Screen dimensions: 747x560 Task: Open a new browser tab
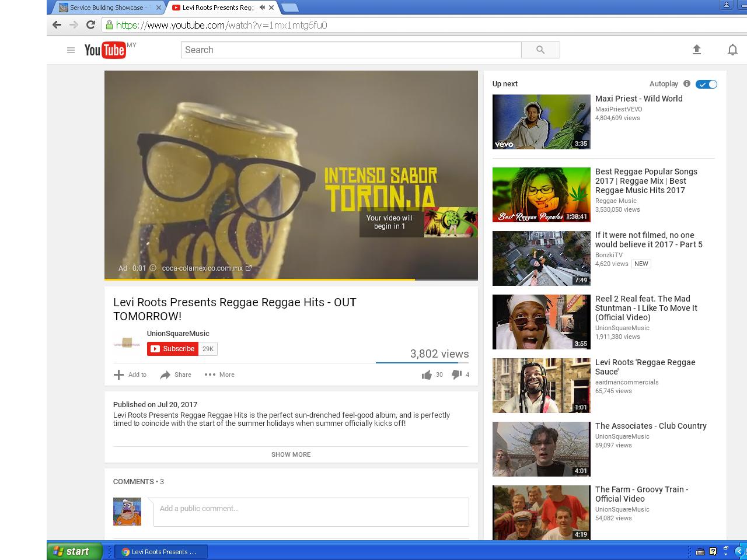(x=289, y=8)
